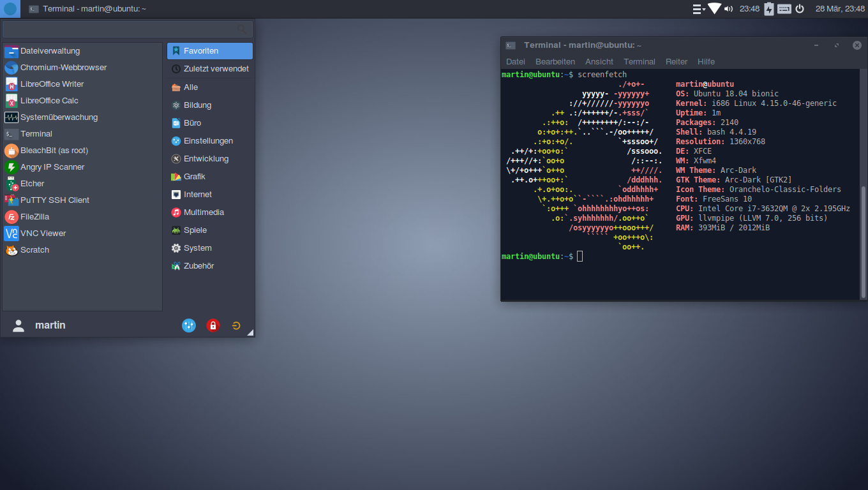Image resolution: width=868 pixels, height=490 pixels.
Task: Lock screen with red lock icon
Action: pyautogui.click(x=213, y=325)
